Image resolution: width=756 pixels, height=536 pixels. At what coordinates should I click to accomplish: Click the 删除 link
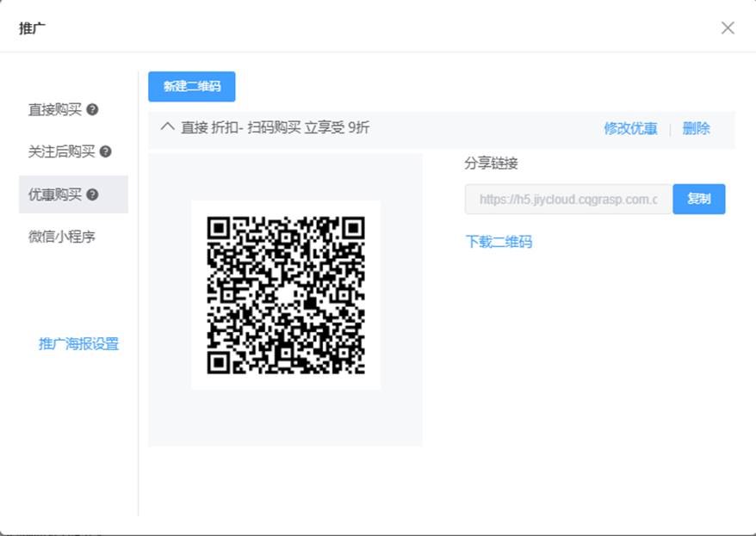click(696, 128)
